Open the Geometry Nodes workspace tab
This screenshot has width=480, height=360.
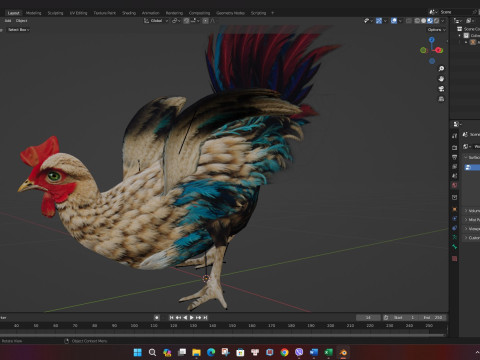pyautogui.click(x=230, y=13)
